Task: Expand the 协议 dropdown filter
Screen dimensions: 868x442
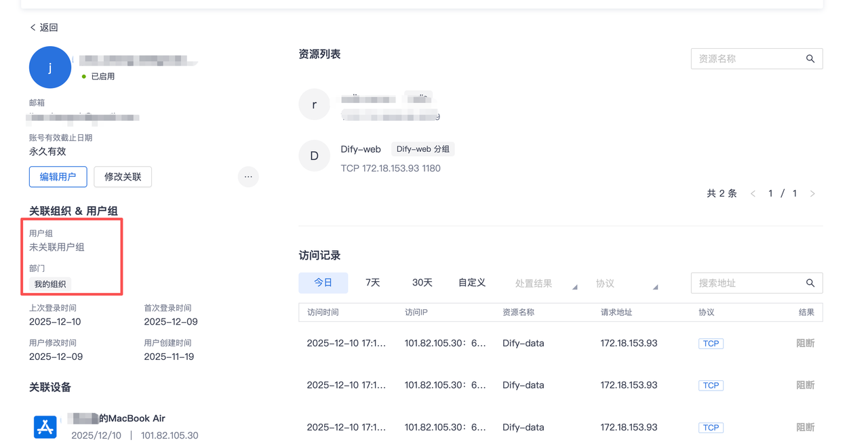Action: click(627, 283)
